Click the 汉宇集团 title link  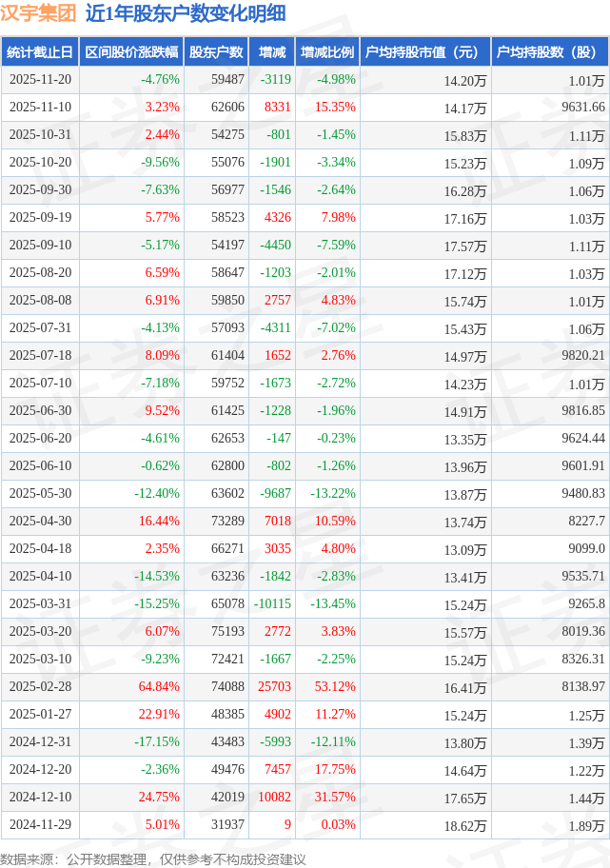39,13
